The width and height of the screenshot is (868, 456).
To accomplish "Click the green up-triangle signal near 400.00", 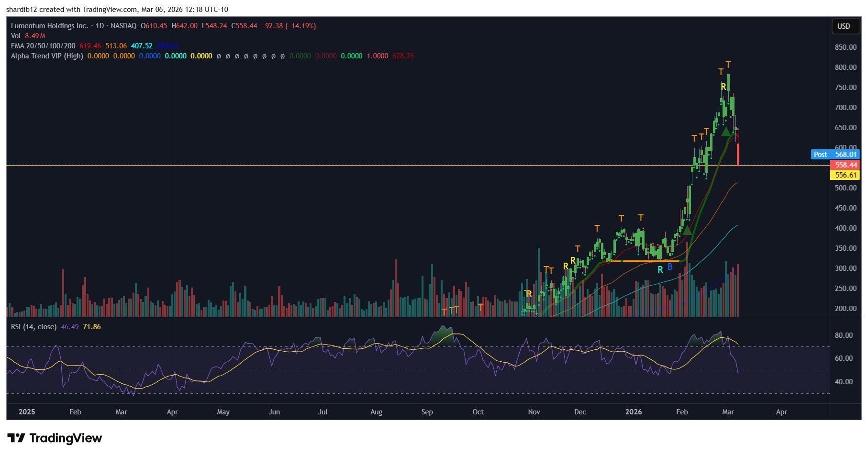I will [x=687, y=230].
